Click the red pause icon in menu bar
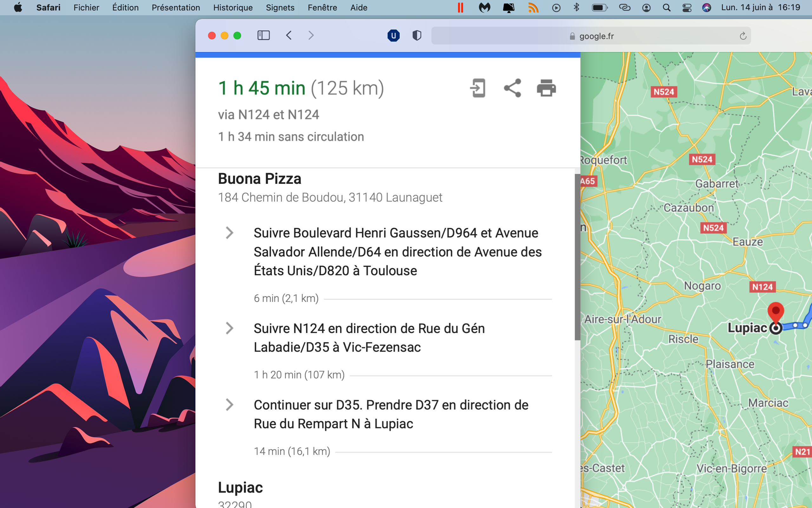The width and height of the screenshot is (812, 508). pos(460,7)
